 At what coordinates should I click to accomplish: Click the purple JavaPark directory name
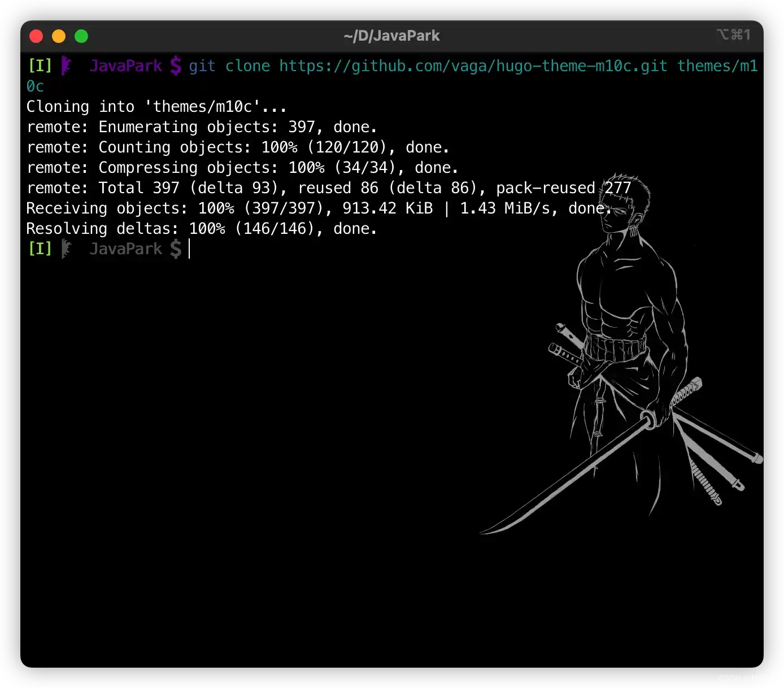[x=126, y=66]
